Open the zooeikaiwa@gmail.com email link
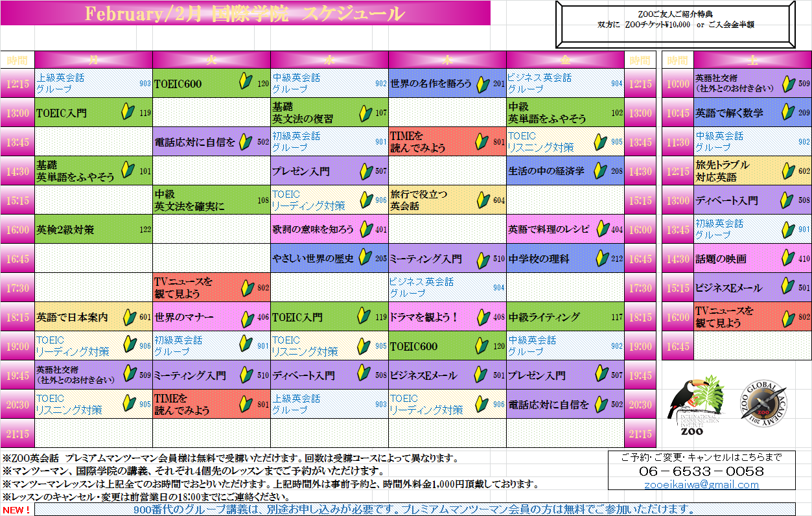 pyautogui.click(x=702, y=485)
